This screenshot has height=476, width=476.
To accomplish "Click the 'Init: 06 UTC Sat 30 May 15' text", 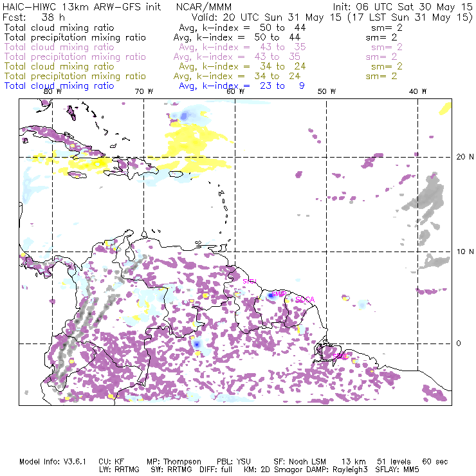I will click(x=403, y=7).
